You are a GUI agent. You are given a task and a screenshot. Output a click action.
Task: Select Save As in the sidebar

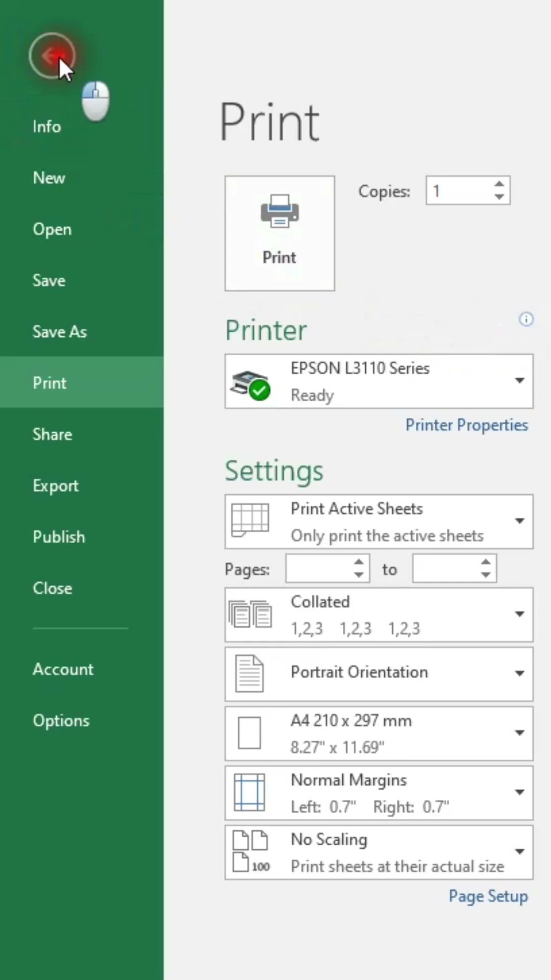(60, 332)
